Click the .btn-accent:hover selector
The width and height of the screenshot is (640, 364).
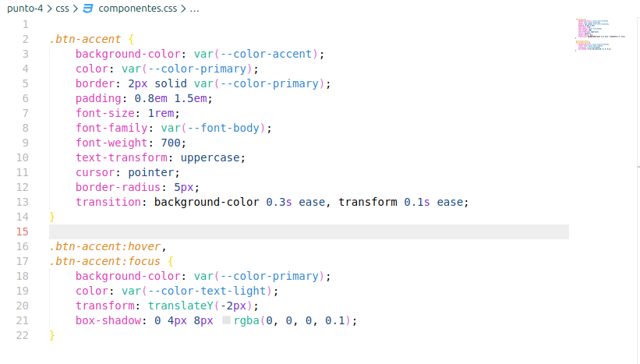click(x=104, y=246)
